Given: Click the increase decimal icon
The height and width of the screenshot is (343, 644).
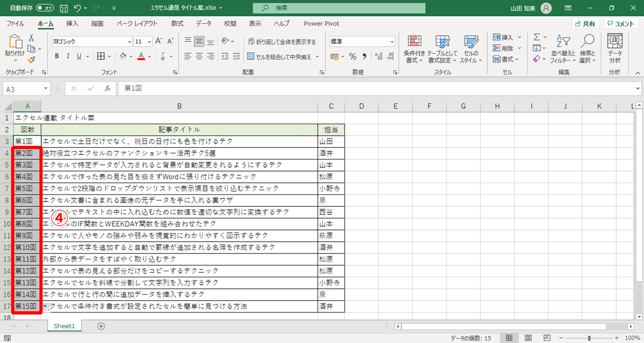Looking at the screenshot, I should (378, 56).
